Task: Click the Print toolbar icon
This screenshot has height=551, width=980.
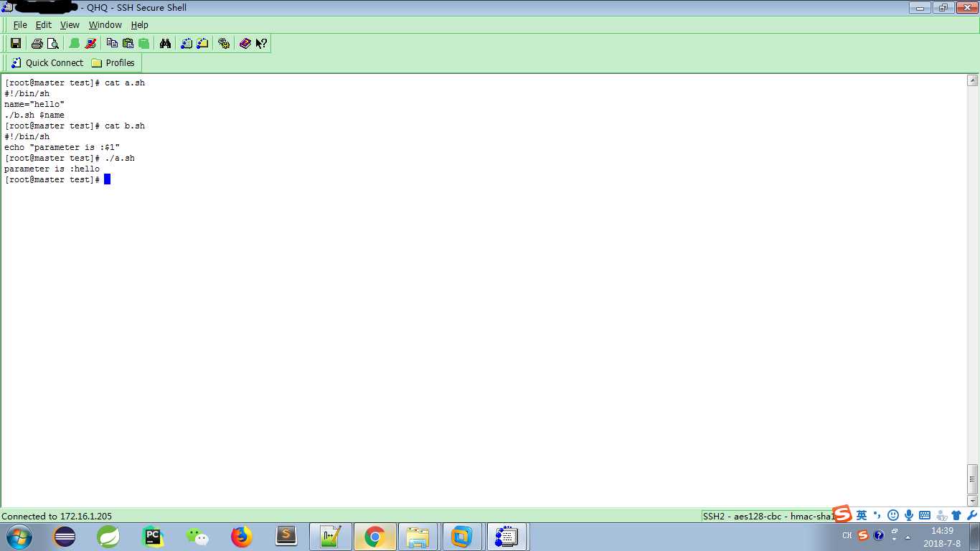Action: pos(37,44)
